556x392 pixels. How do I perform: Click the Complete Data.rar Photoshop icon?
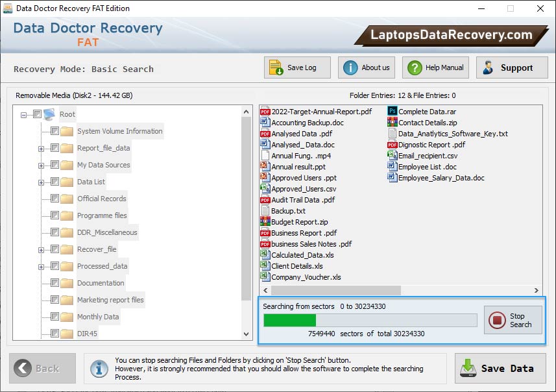coord(392,112)
